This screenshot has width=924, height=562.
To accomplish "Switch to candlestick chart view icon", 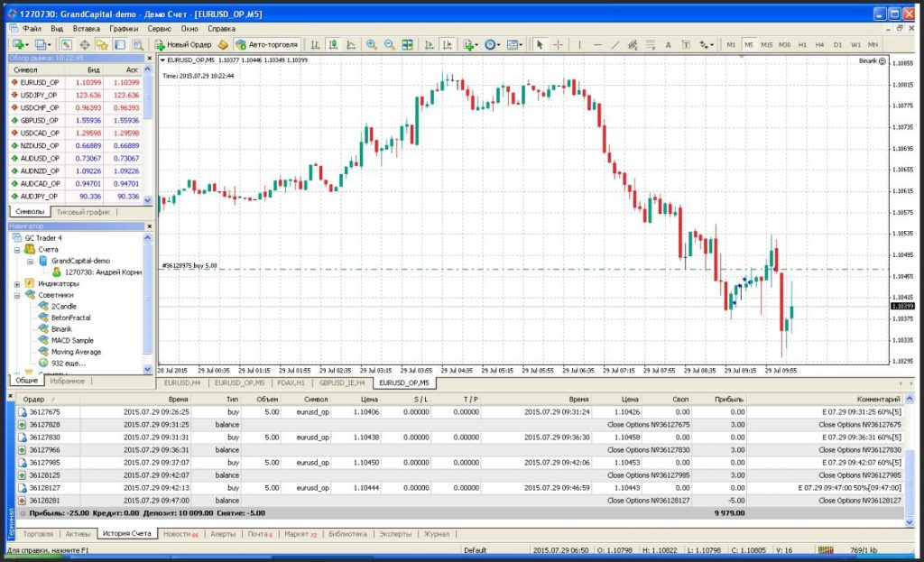I will [334, 45].
